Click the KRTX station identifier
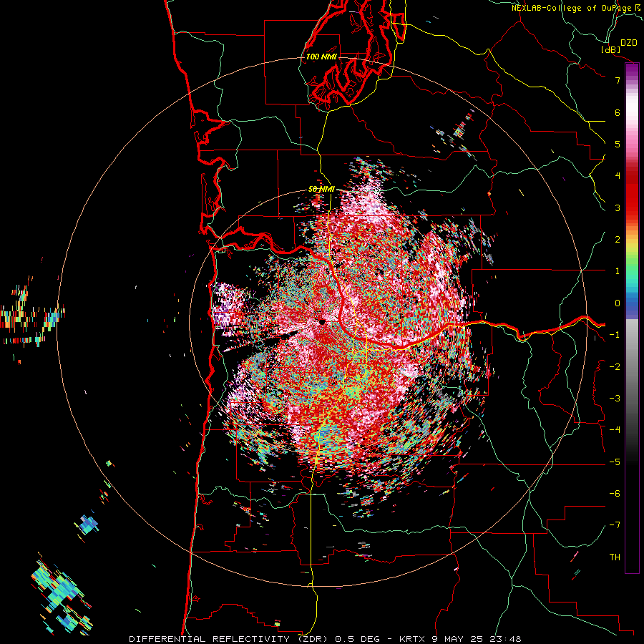Viewport: 644px width, 644px height. (x=413, y=639)
